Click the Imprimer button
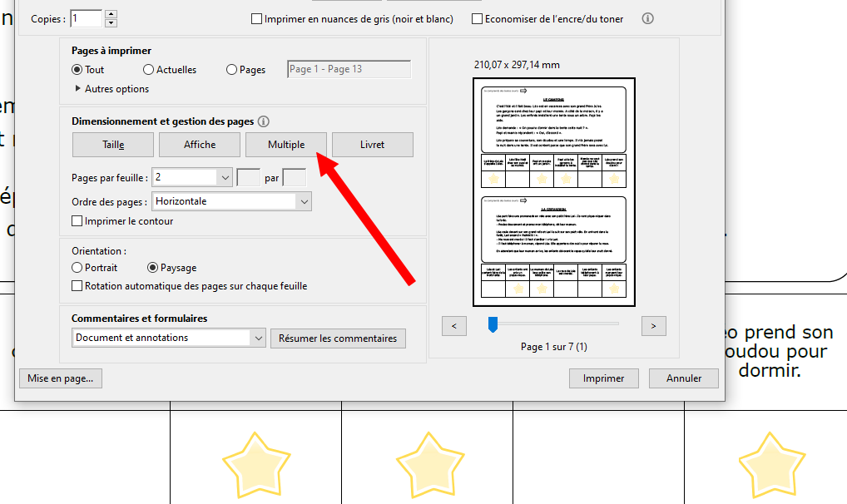847x504 pixels. (603, 378)
